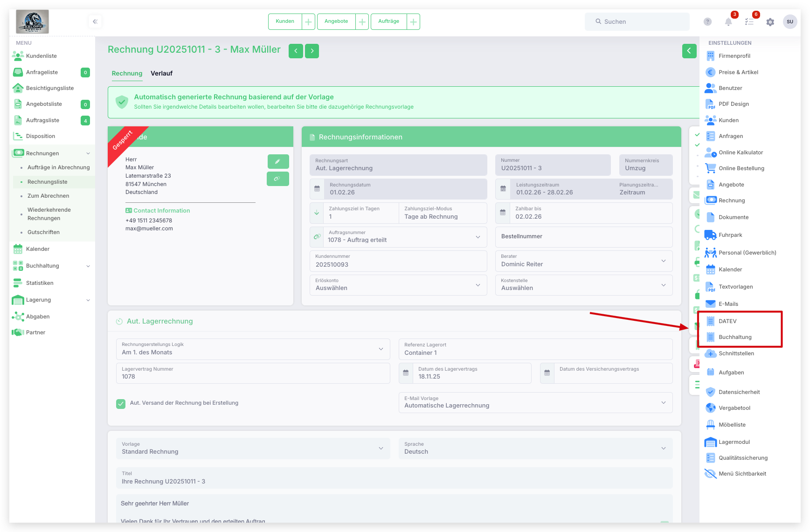Expand the Lagerung menu section
810x532 pixels.
tap(51, 300)
